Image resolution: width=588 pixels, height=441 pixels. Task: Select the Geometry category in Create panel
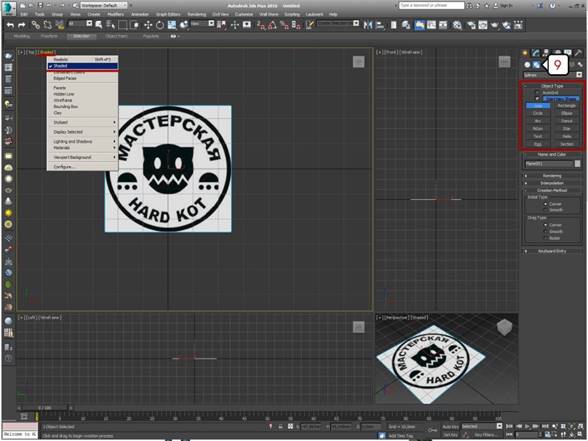[x=527, y=64]
